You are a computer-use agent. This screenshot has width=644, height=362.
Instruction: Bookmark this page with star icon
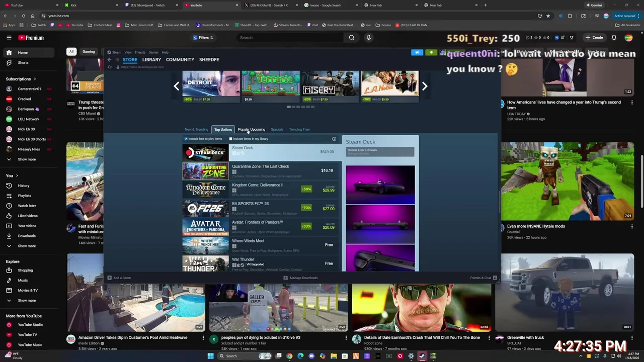click(548, 16)
